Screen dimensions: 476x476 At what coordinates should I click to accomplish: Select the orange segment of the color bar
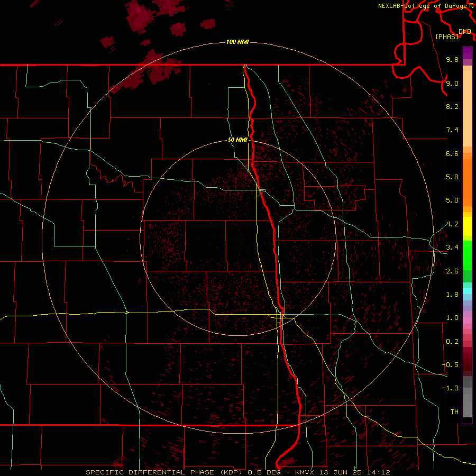467,182
